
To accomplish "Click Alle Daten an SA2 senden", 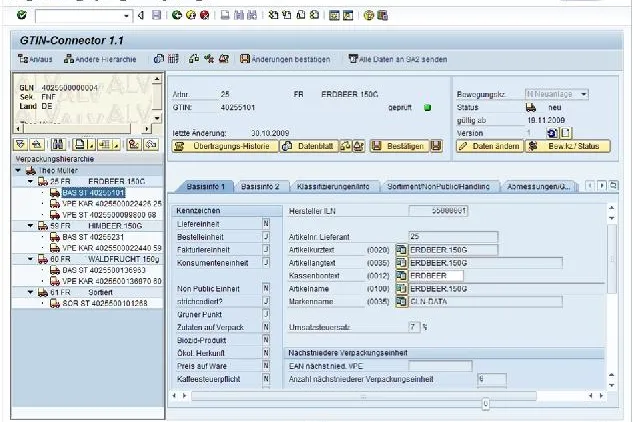I will pos(398,59).
